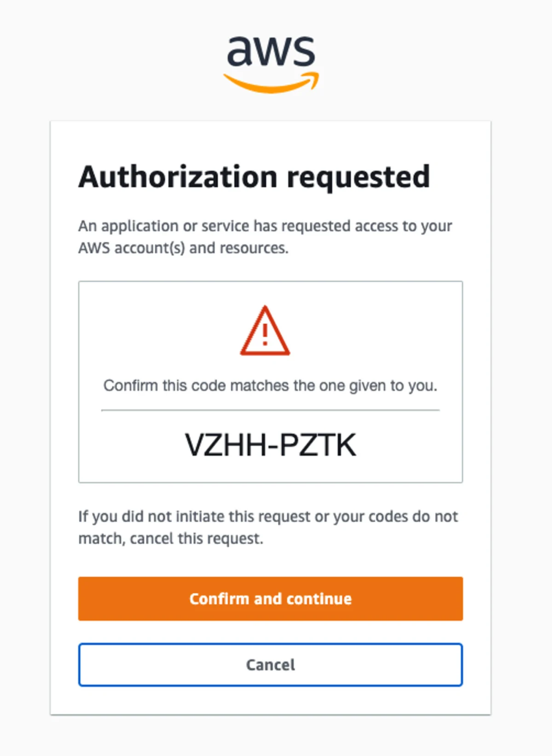This screenshot has height=756, width=552.
Task: Click the label text on the orange button
Action: tap(270, 599)
